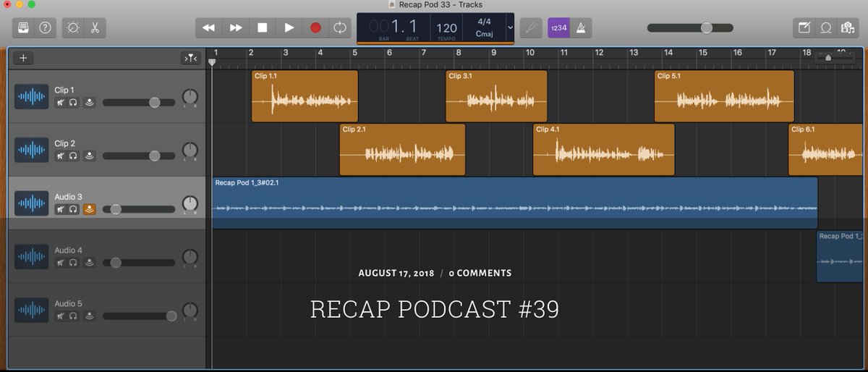Solo the Audio 4 track
This screenshot has height=372, width=868.
(73, 263)
